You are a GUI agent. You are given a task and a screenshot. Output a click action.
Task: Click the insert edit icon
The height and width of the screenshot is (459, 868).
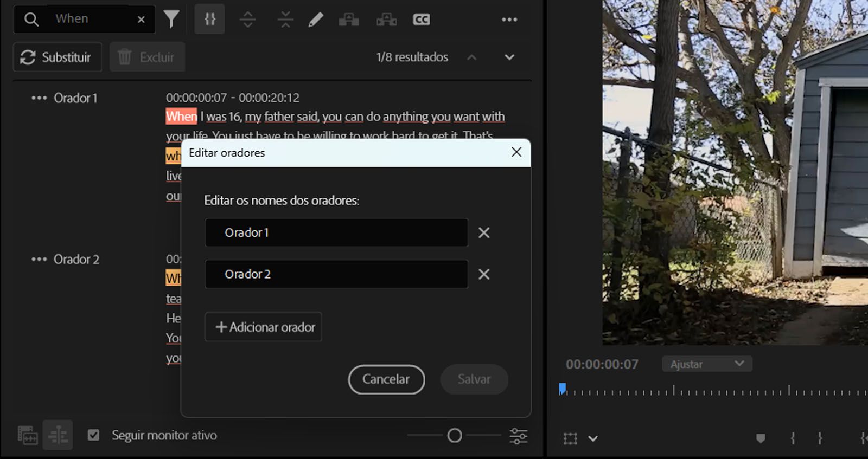pyautogui.click(x=349, y=20)
